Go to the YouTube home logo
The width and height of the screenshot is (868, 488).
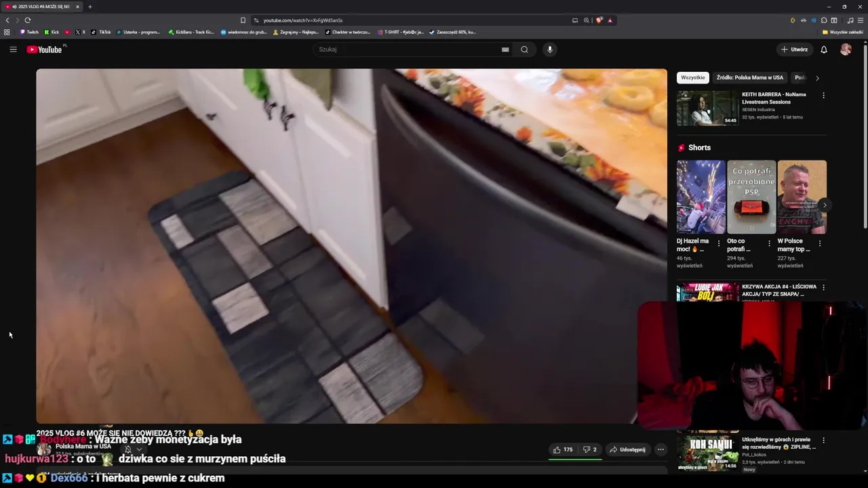tap(44, 49)
